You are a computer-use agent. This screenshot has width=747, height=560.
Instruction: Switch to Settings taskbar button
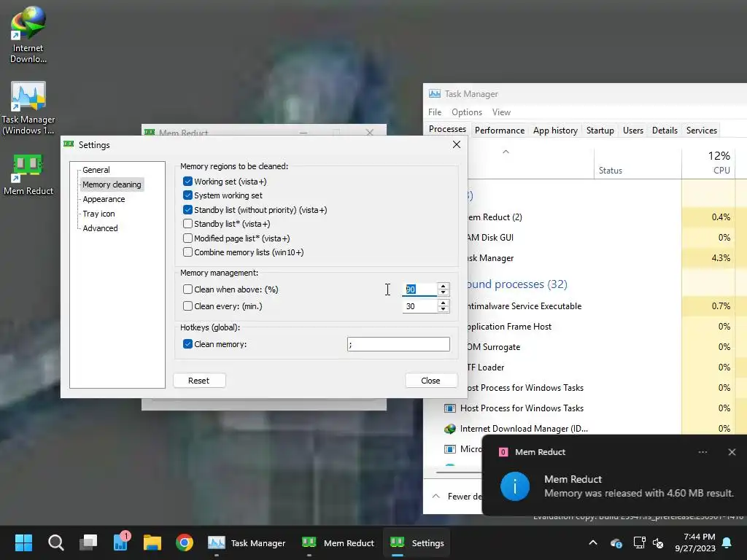[x=417, y=542]
